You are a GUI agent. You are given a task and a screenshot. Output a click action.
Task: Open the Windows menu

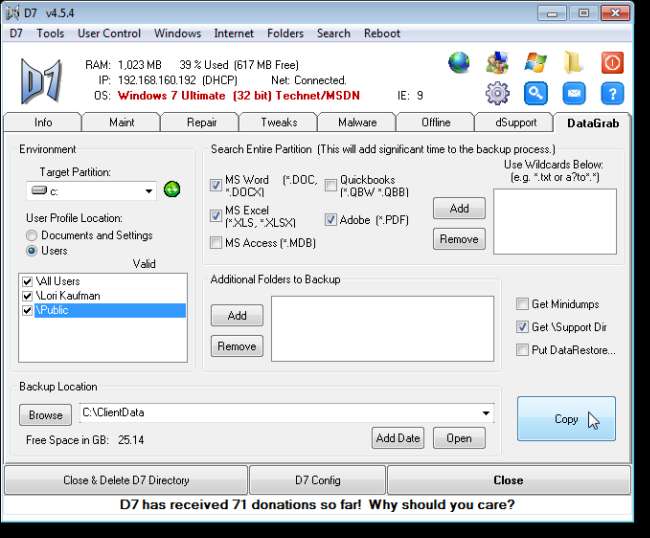(177, 33)
